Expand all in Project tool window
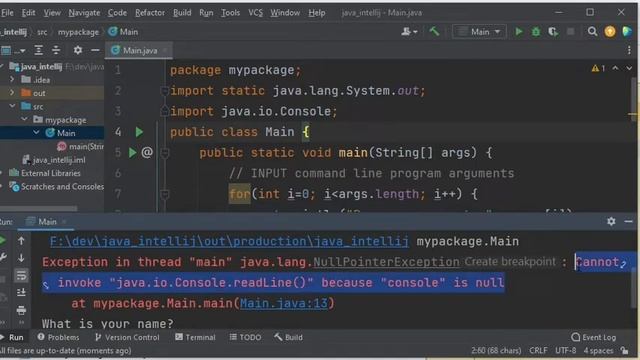This screenshot has height=360, width=640. pos(38,50)
